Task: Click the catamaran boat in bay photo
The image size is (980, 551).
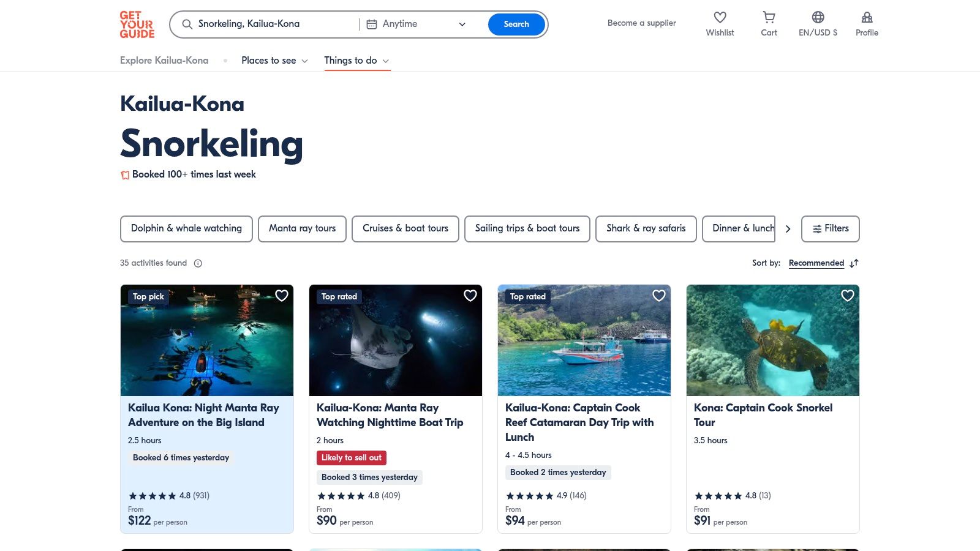Action: click(x=584, y=340)
